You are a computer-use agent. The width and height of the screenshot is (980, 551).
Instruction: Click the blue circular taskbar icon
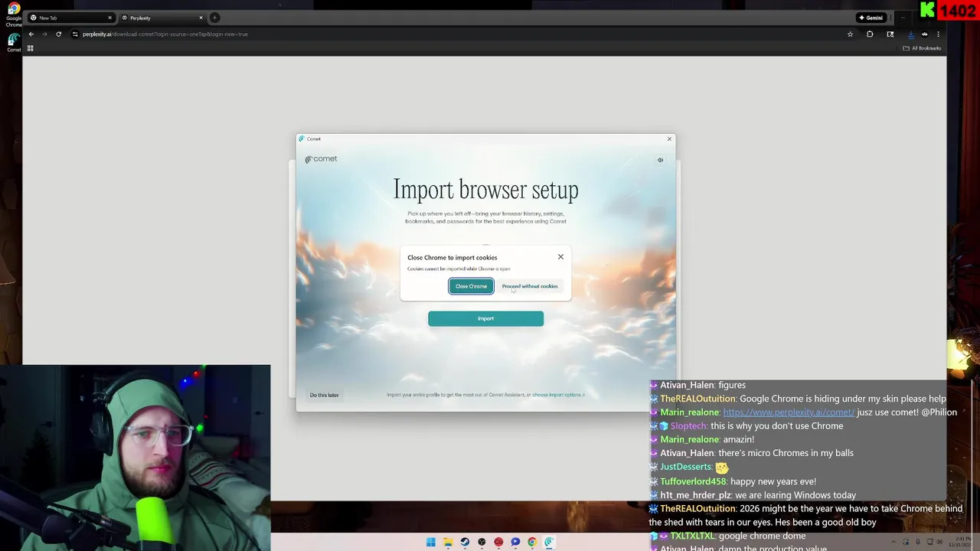coord(515,542)
